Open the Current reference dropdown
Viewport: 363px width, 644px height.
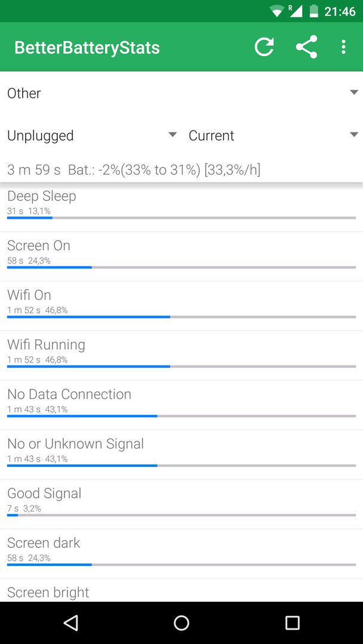tap(273, 135)
